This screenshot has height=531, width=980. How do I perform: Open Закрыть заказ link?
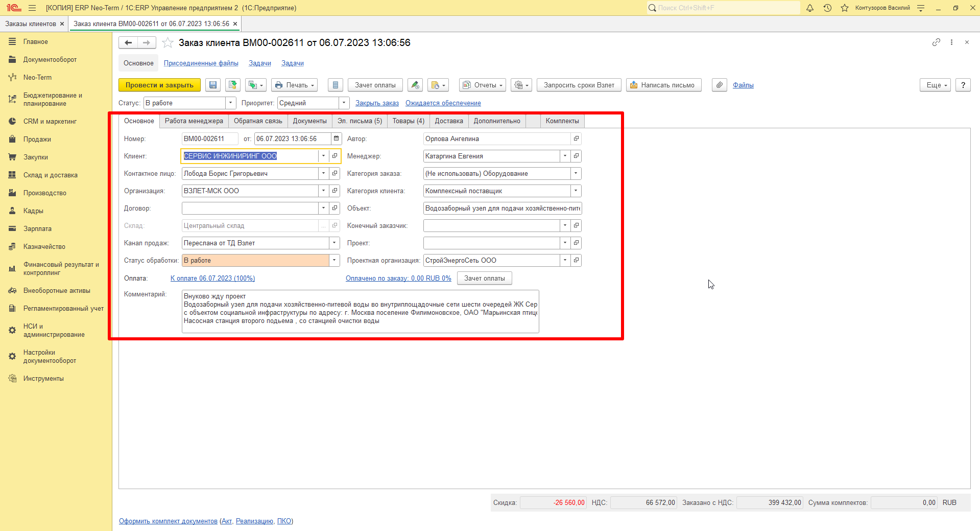point(377,103)
